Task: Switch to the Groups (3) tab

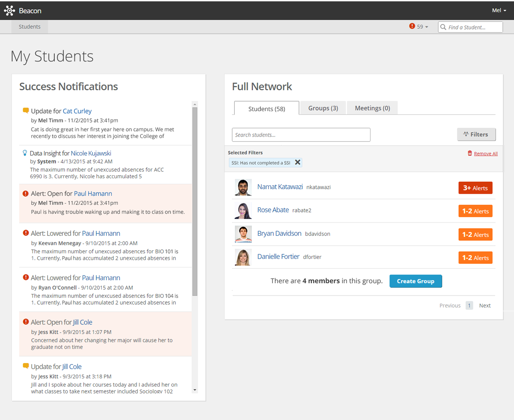Action: 323,108
